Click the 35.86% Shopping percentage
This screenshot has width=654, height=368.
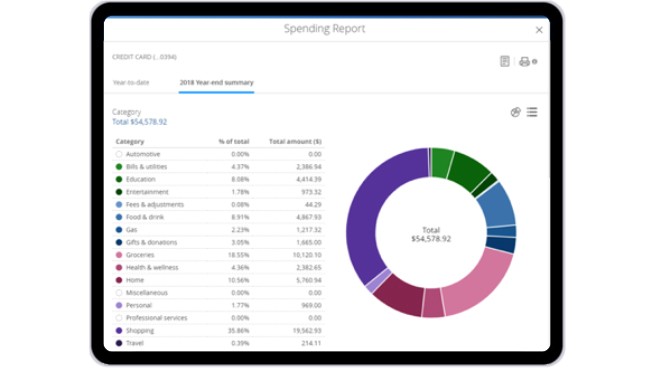point(239,330)
